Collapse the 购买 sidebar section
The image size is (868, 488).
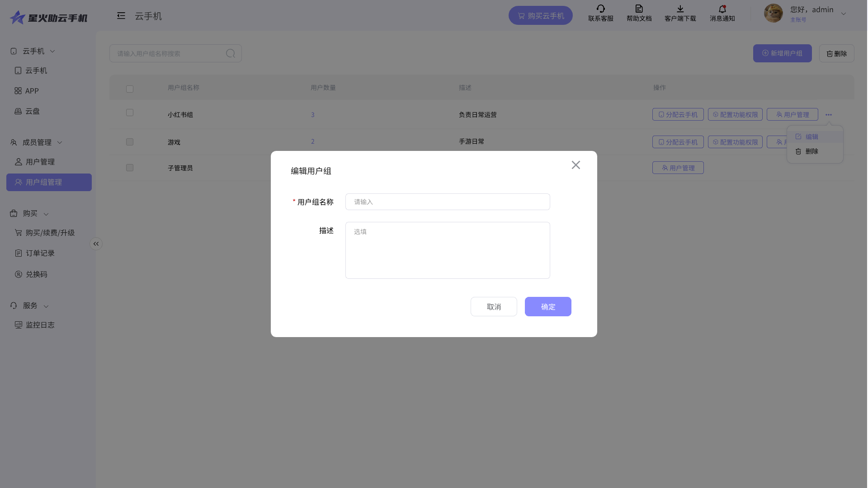46,214
